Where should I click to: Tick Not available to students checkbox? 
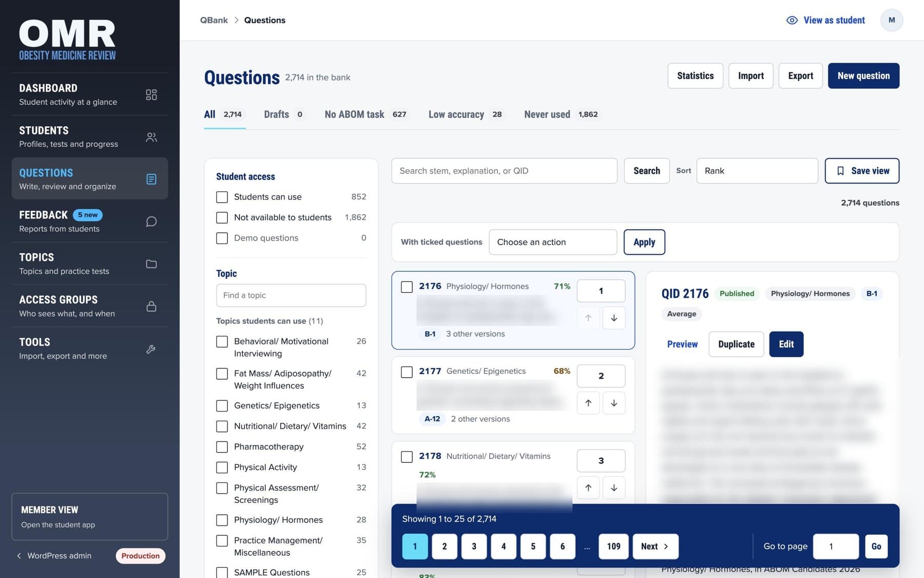coord(222,217)
